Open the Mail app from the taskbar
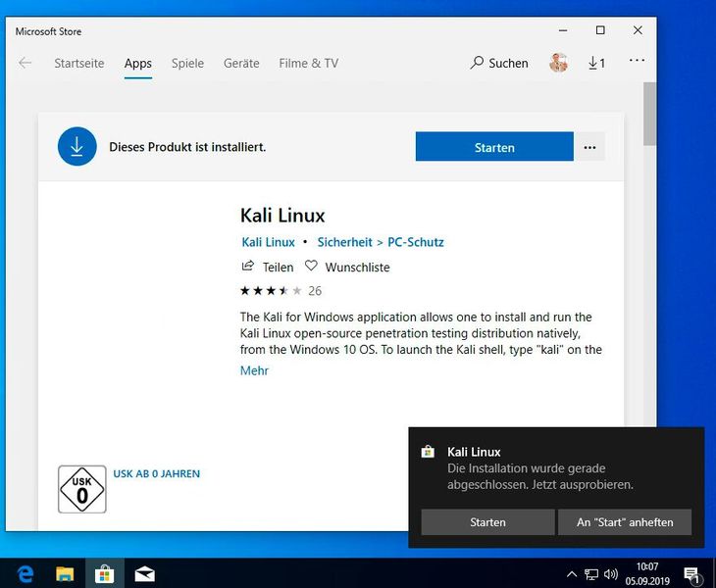This screenshot has width=716, height=588. 145,574
